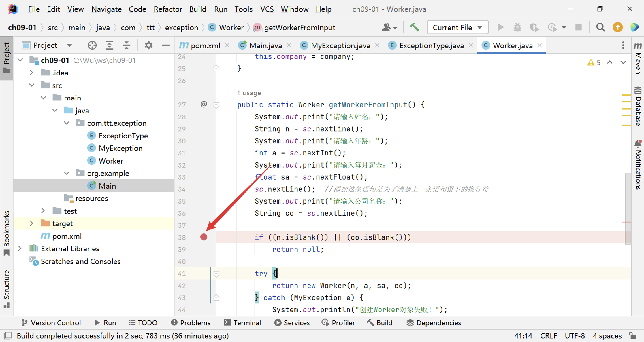The image size is (644, 342).
Task: Open Project panel settings gear
Action: click(x=148, y=45)
